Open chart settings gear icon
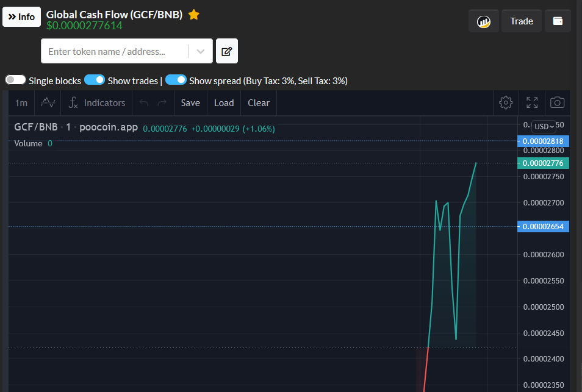 click(x=506, y=103)
